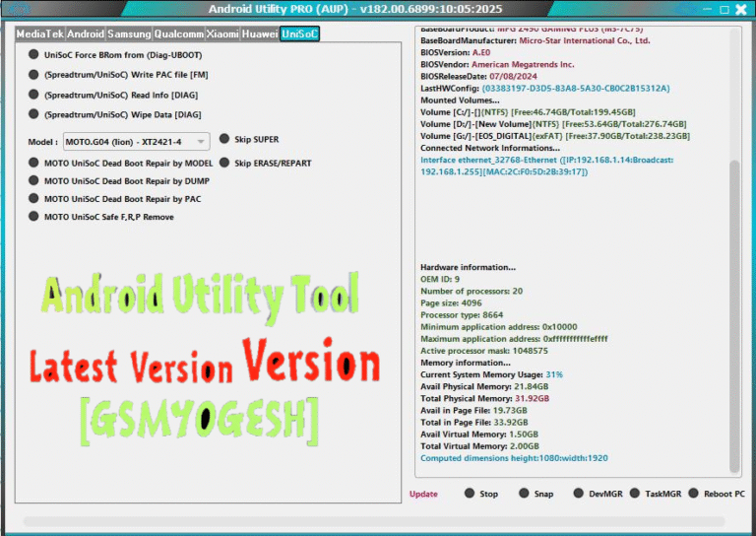
Task: Enable the Skip SUPER option
Action: click(224, 139)
